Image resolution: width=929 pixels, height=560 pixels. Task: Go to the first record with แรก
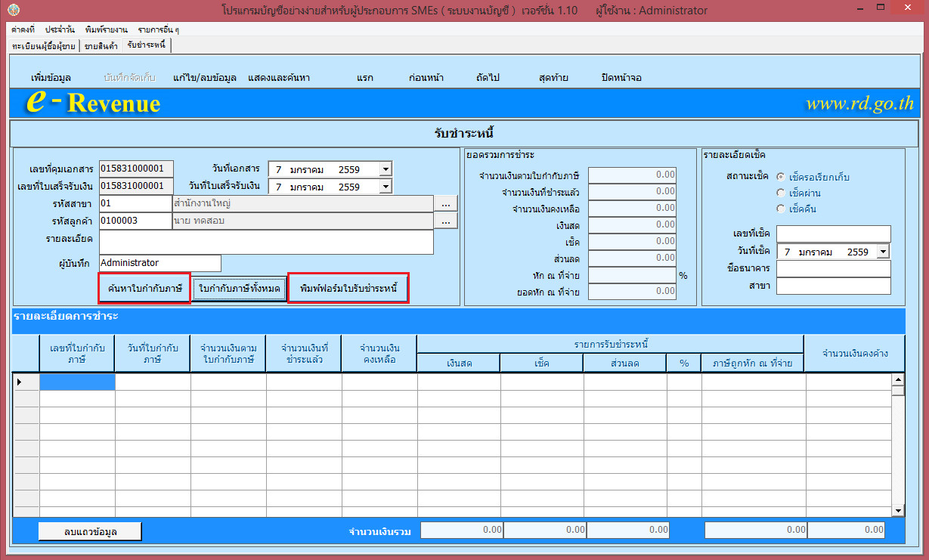pos(365,78)
